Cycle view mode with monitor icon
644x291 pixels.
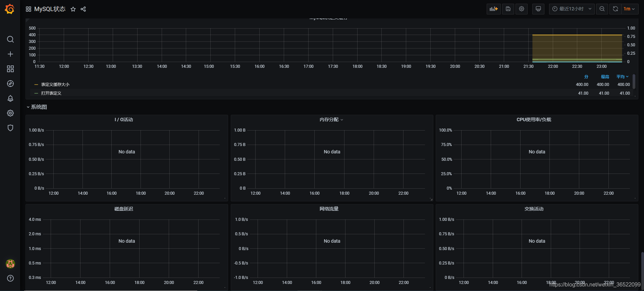[x=538, y=9]
